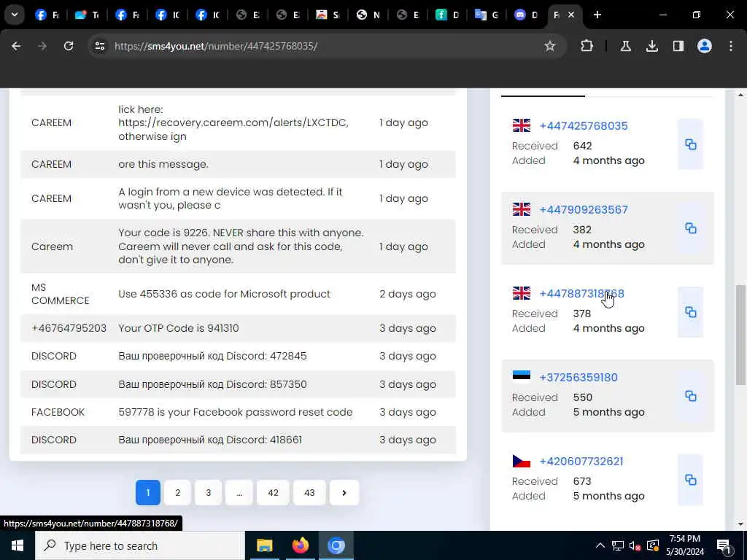The width and height of the screenshot is (747, 560).
Task: Click the taskbar clock showing 7:54 PM
Action: [x=684, y=545]
